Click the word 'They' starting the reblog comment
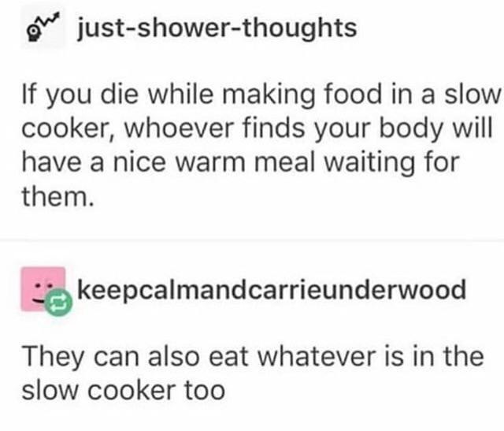504x431 pixels. (54, 358)
